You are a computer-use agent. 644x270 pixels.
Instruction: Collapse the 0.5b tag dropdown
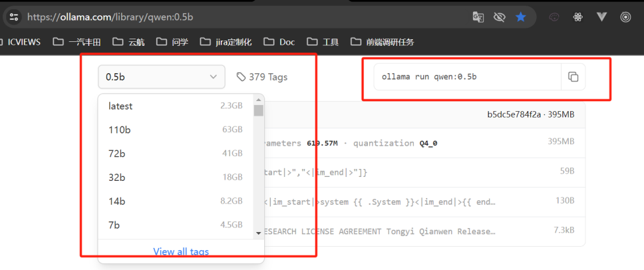tap(162, 76)
